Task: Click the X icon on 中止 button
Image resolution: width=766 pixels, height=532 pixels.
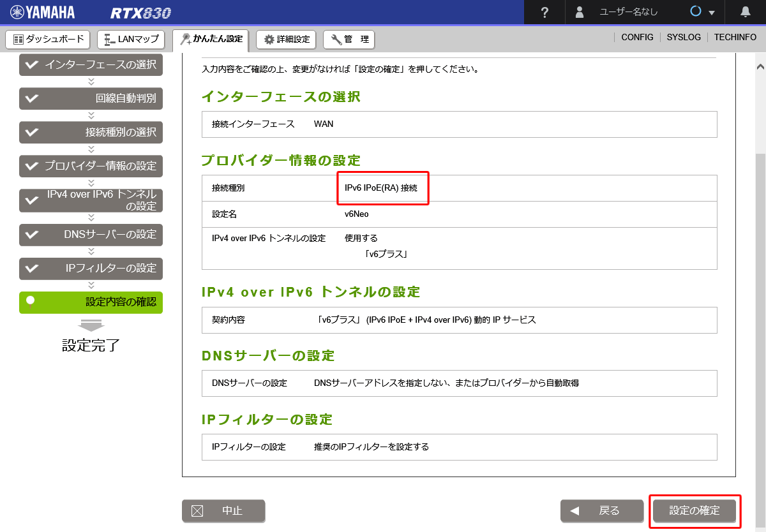Action: point(197,510)
